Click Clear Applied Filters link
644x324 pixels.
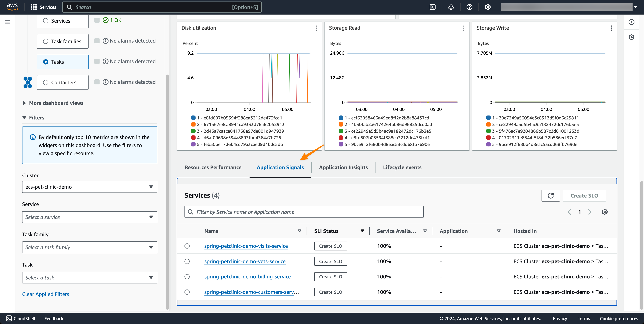(45, 294)
